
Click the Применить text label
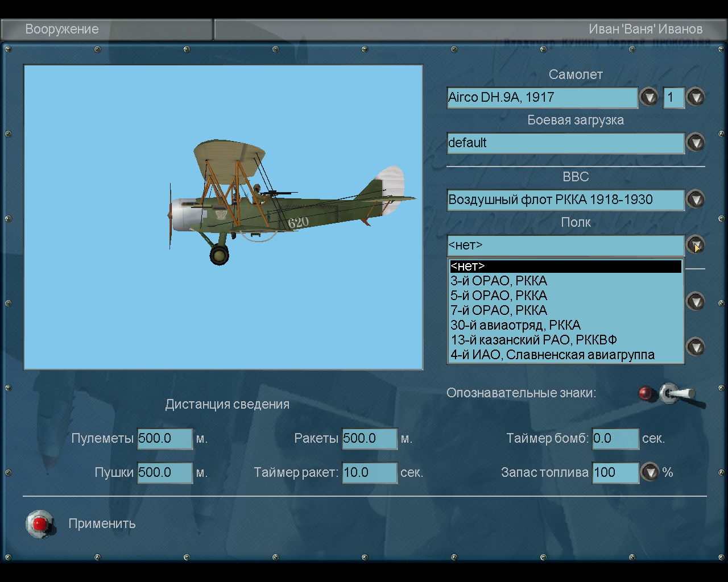[x=102, y=523]
